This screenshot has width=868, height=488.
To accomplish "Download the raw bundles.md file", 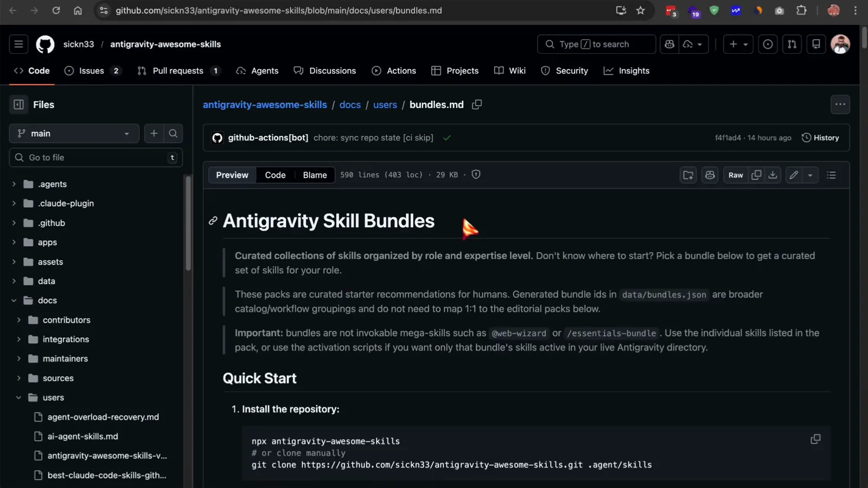I will coord(773,175).
